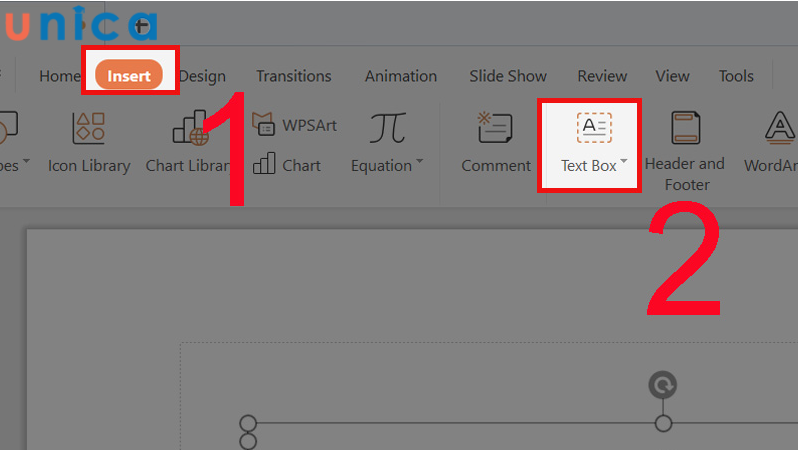The width and height of the screenshot is (800, 450).
Task: Go to the Transitions tab
Action: pyautogui.click(x=293, y=76)
